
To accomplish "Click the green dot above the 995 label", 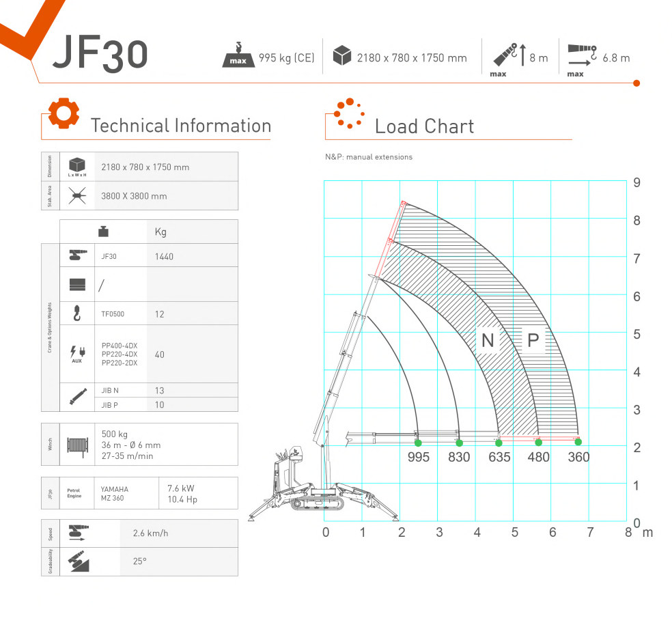I will (x=418, y=443).
